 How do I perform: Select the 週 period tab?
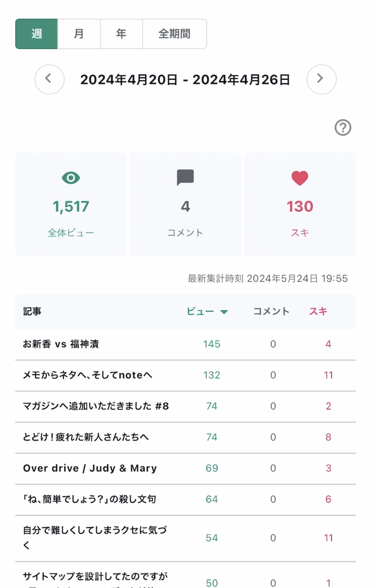(x=36, y=34)
